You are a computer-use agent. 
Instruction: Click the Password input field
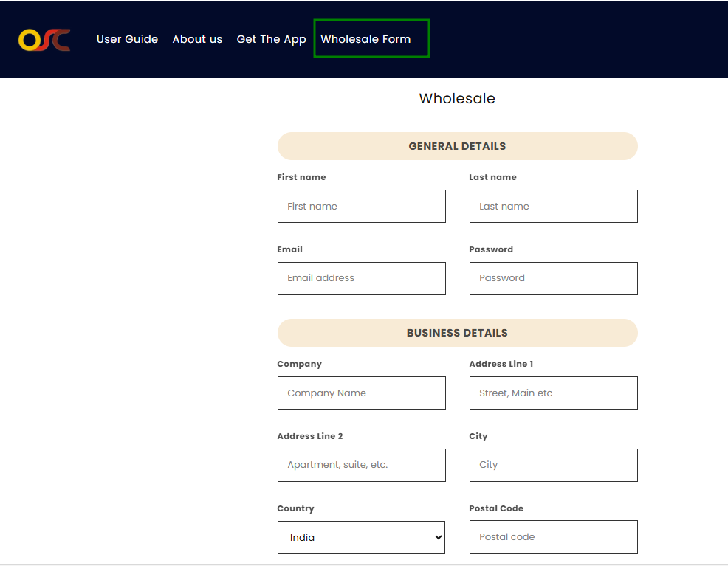(x=553, y=278)
